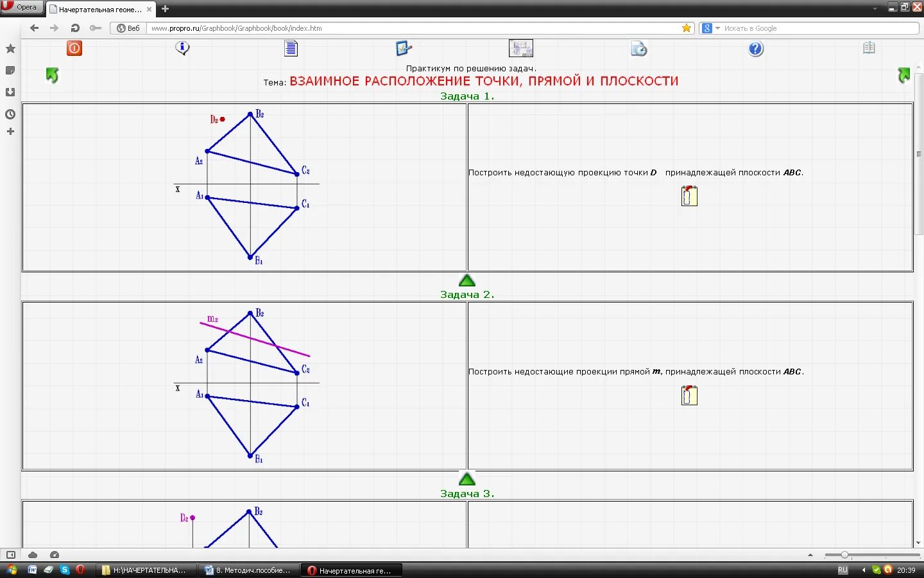Open the blue info bubble icon
This screenshot has height=578, width=924.
coord(182,48)
